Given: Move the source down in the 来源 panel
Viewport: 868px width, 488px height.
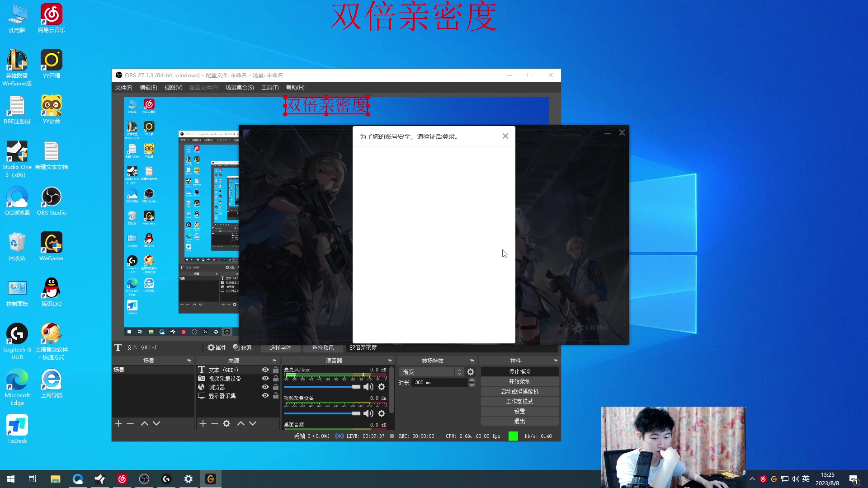Looking at the screenshot, I should tap(253, 423).
